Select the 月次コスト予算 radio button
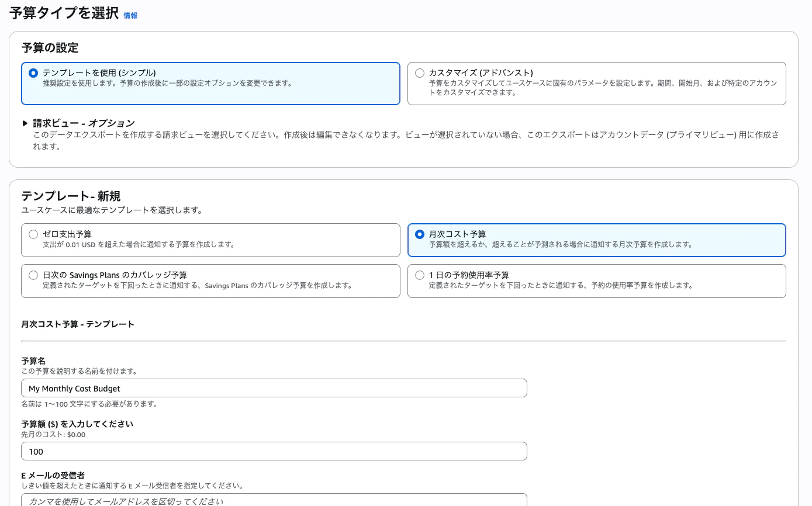Image resolution: width=812 pixels, height=506 pixels. click(420, 234)
